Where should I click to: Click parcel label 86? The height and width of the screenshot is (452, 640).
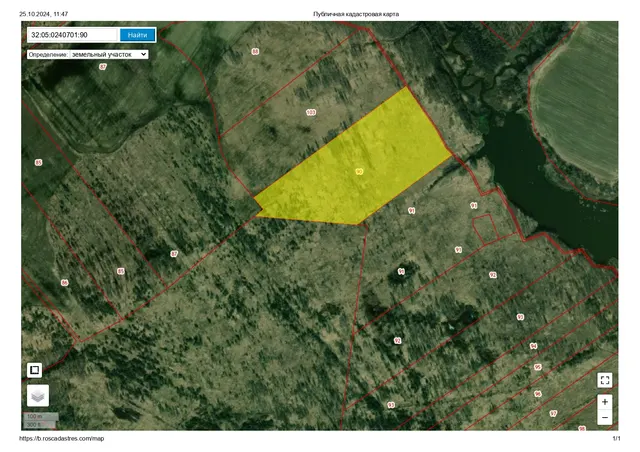pyautogui.click(x=64, y=283)
